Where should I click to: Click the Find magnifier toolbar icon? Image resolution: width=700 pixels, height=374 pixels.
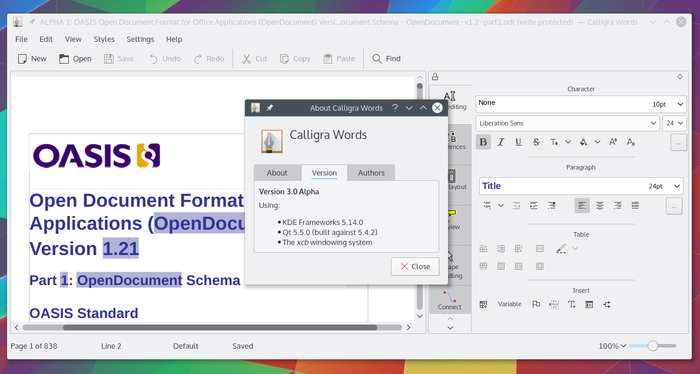click(x=377, y=58)
